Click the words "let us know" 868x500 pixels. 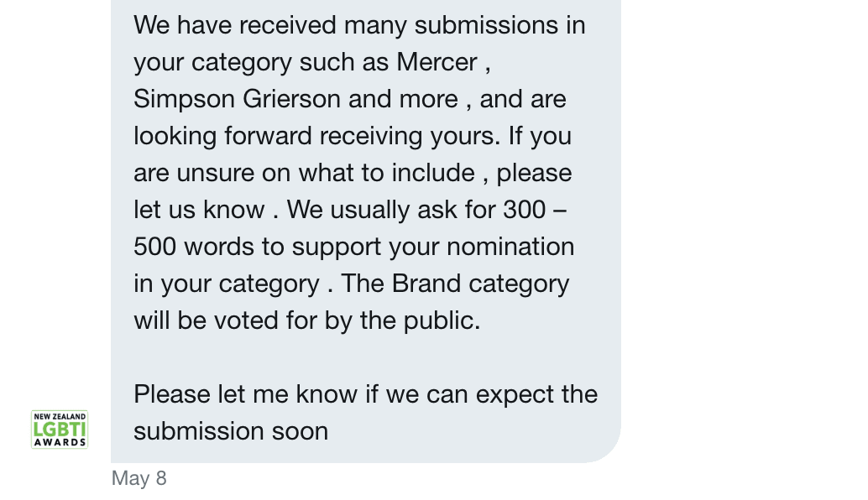(x=199, y=210)
